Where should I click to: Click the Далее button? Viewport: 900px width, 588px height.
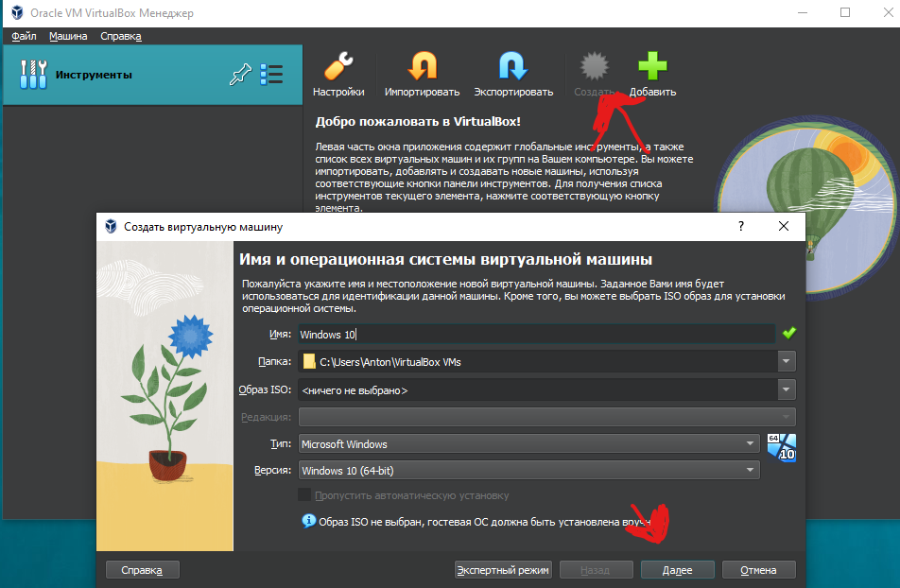(x=677, y=570)
